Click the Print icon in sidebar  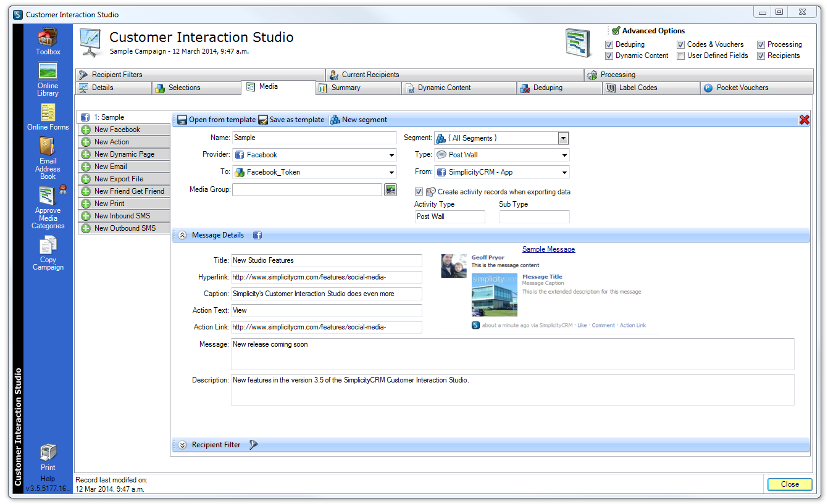point(48,453)
